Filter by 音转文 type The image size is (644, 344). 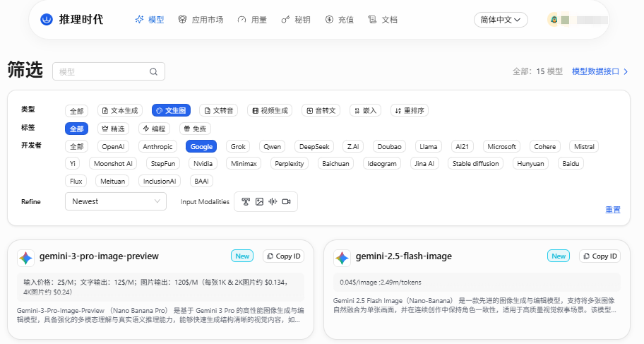[x=321, y=111]
